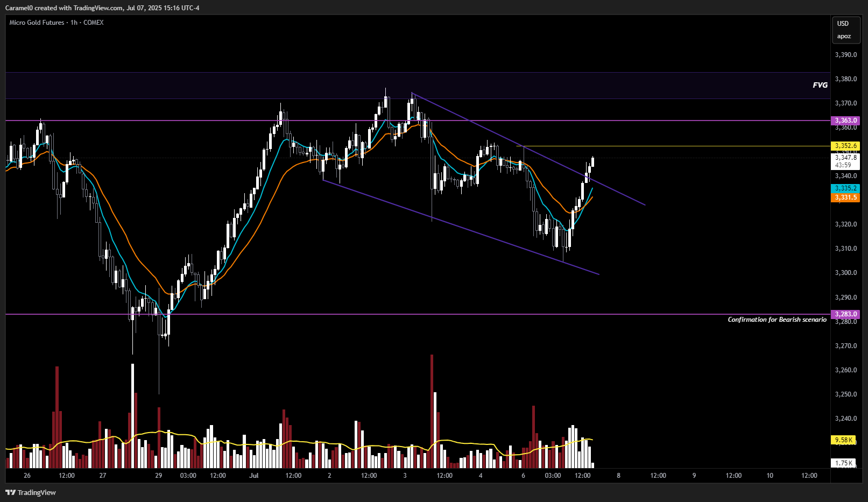Select the purple 3,363.0 price tag

[x=846, y=121]
